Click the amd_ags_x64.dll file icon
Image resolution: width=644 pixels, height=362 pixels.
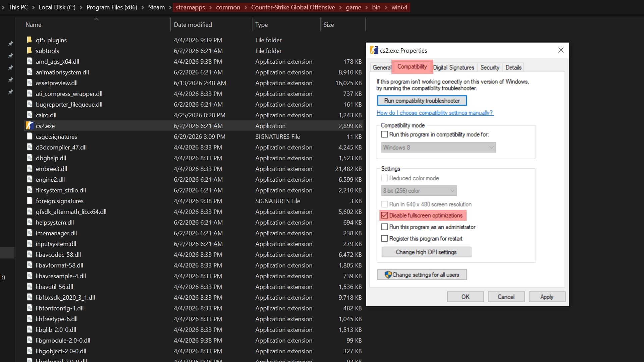[x=30, y=61]
